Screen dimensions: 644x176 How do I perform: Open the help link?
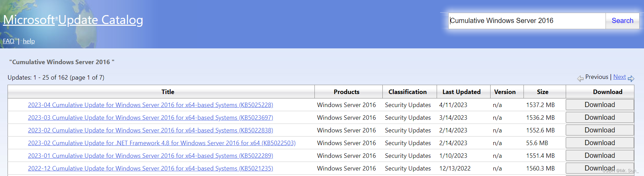coord(29,41)
